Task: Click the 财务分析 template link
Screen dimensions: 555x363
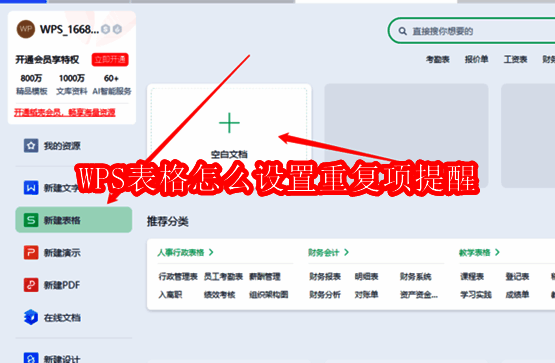Action: (325, 295)
